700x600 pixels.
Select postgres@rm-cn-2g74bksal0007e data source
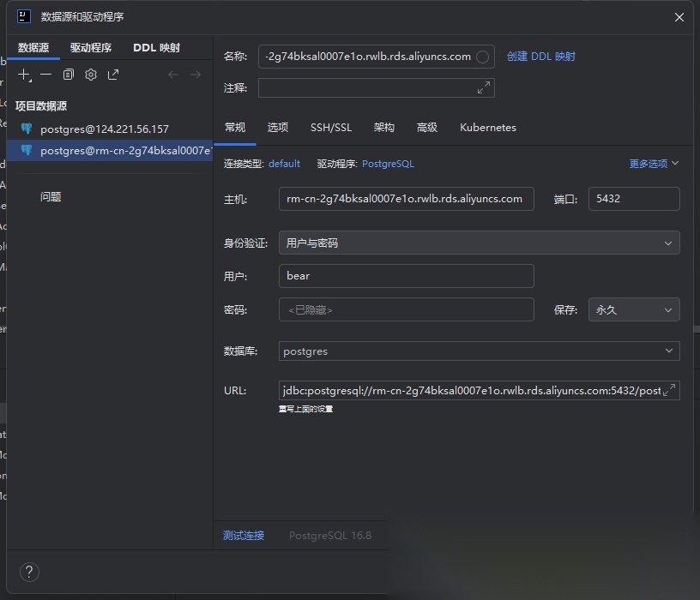coord(110,150)
